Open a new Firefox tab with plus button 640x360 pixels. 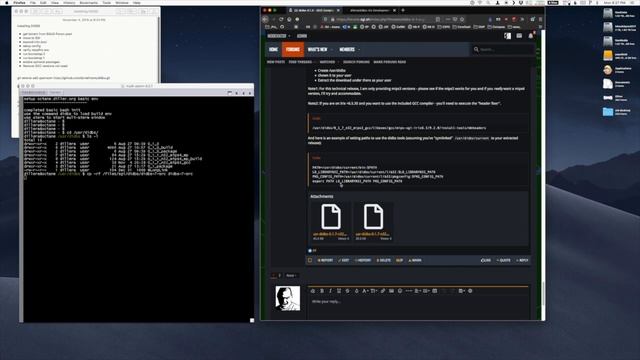click(x=403, y=10)
